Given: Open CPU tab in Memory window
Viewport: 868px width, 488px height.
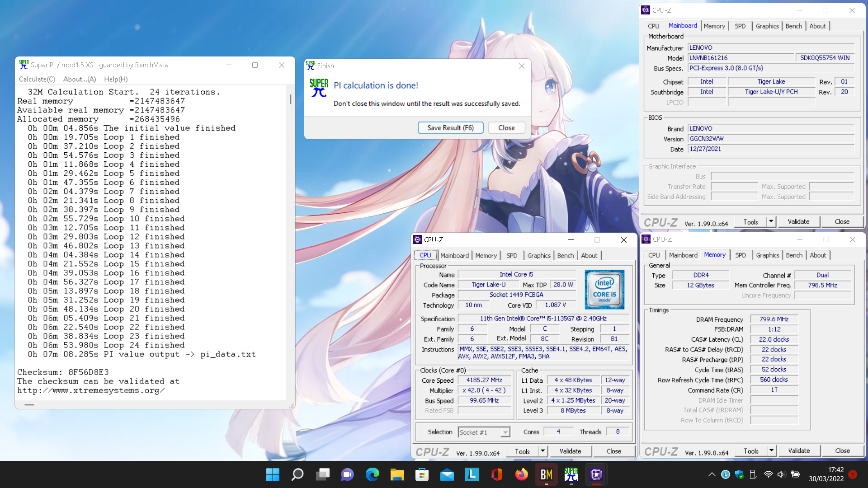Looking at the screenshot, I should (654, 255).
